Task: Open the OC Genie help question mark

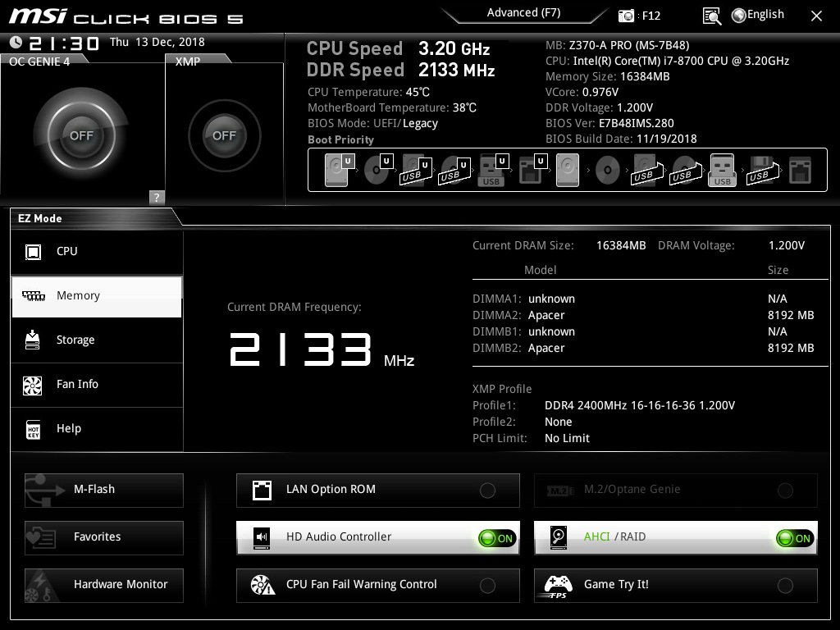Action: tap(157, 197)
